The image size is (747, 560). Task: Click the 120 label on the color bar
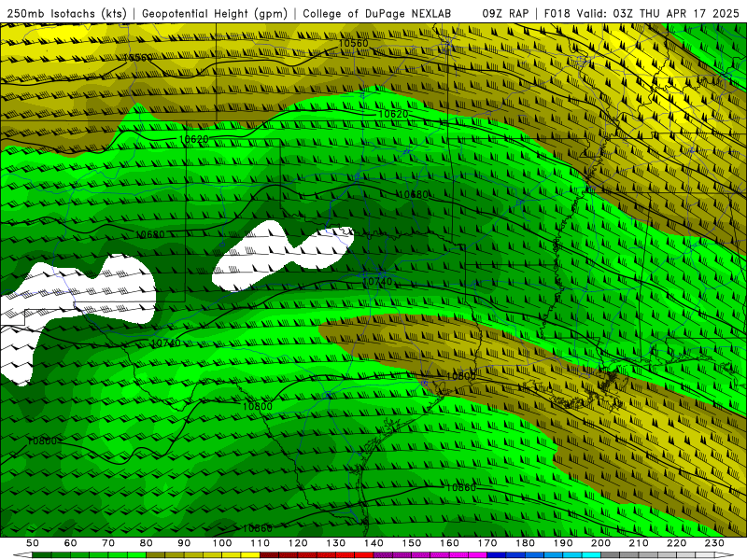[298, 543]
